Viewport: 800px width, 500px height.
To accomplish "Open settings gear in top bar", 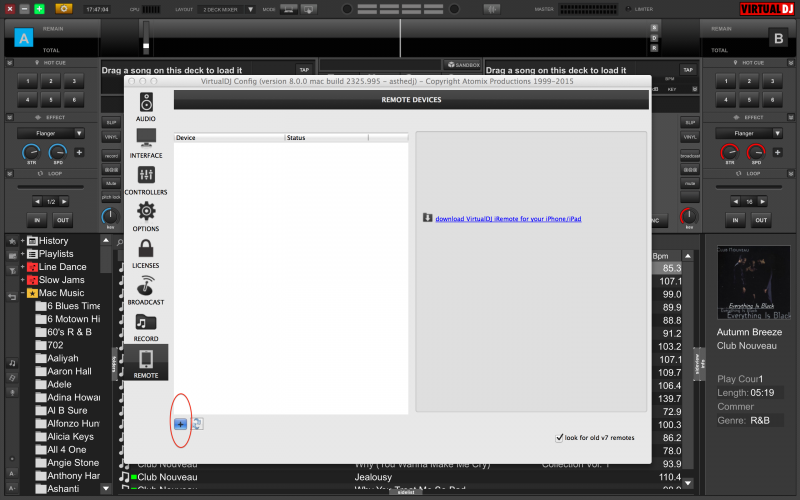I will click(64, 9).
